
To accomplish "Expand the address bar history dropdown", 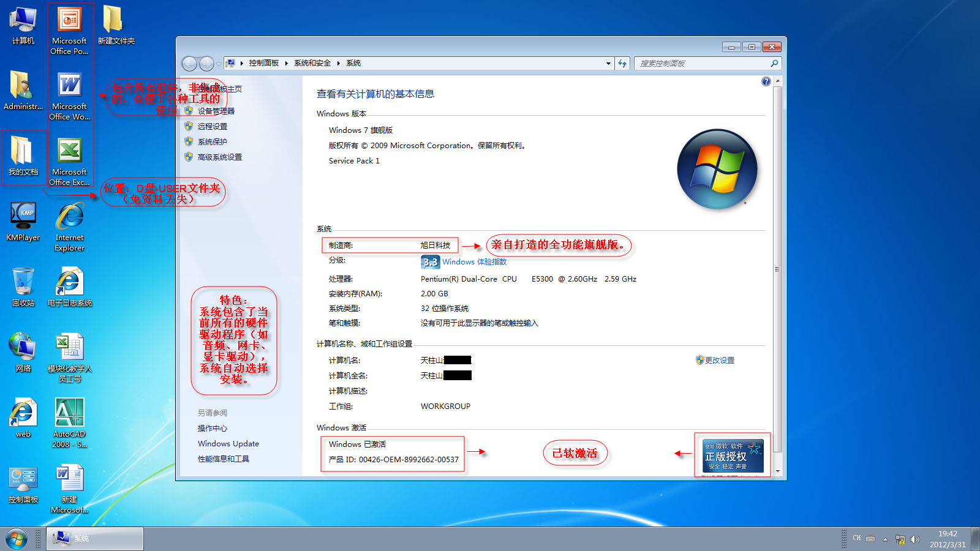I will (608, 64).
